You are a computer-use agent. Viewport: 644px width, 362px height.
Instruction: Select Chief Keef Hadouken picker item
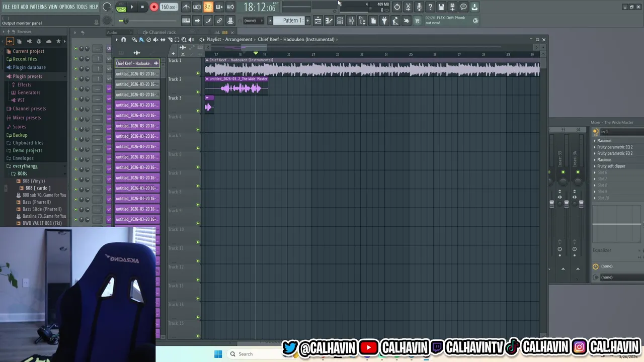click(x=137, y=63)
